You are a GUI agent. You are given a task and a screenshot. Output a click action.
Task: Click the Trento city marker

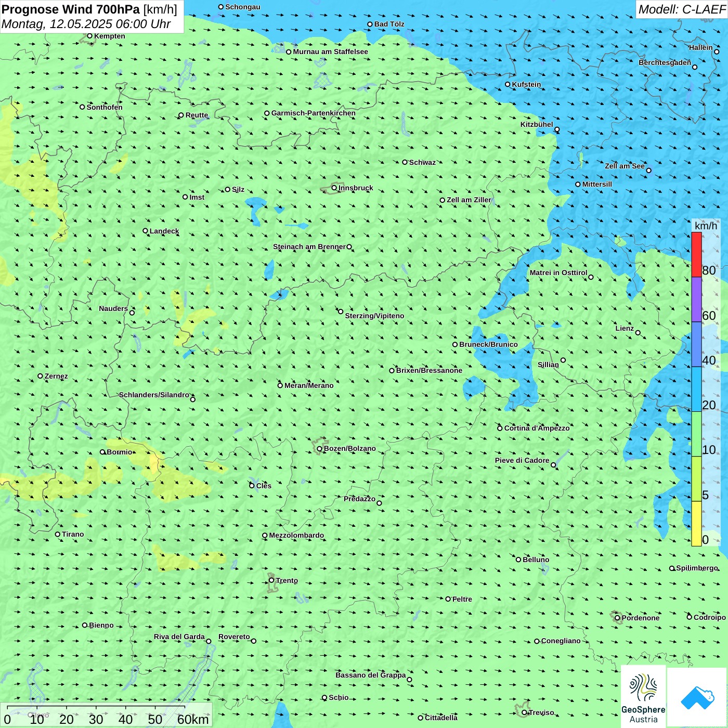(x=271, y=580)
